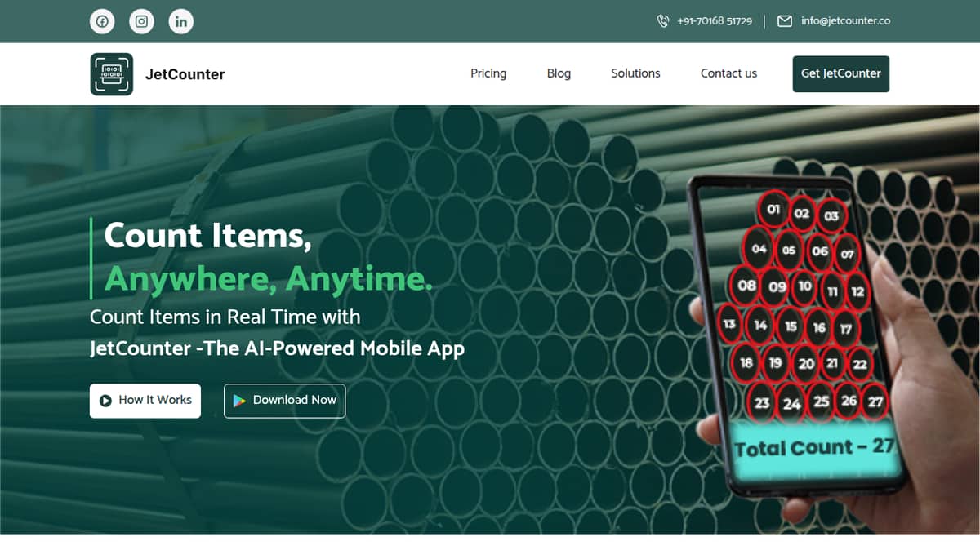
Task: Click the Total Count – 27 label
Action: (813, 448)
